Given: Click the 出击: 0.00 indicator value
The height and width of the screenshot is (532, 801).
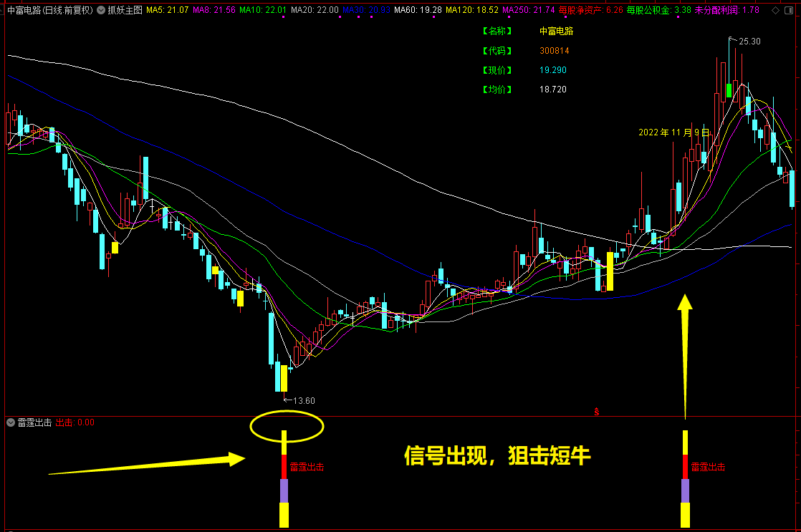Looking at the screenshot, I should pyautogui.click(x=75, y=422).
